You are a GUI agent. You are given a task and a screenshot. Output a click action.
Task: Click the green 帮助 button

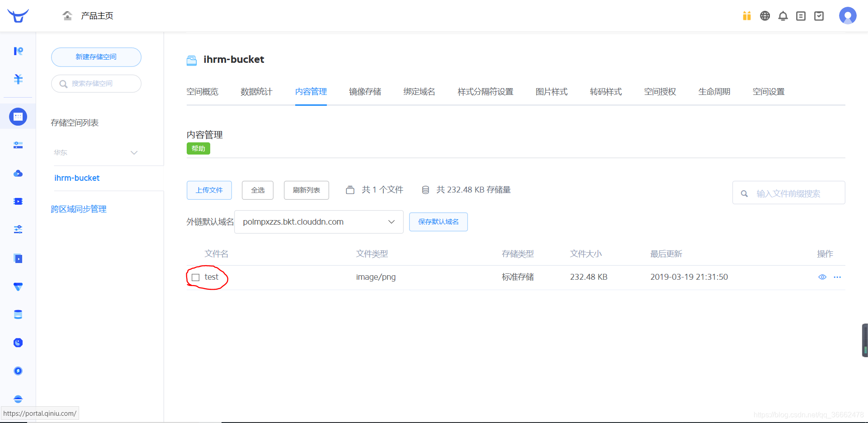(x=198, y=149)
